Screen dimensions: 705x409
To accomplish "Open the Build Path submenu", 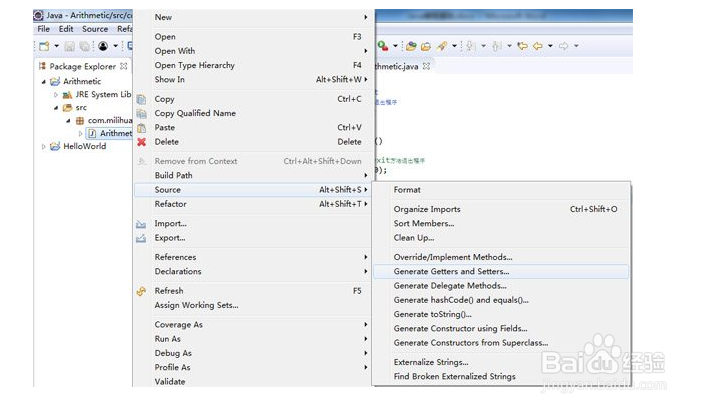I will coord(253,176).
